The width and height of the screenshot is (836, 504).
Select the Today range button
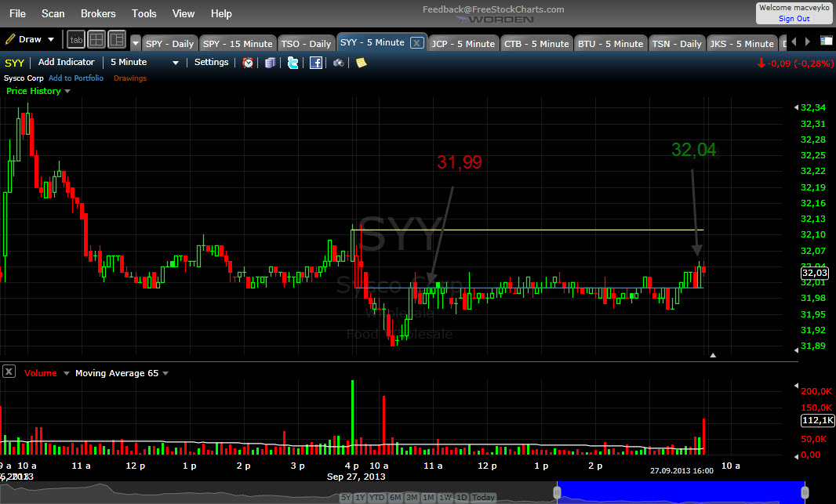click(483, 498)
